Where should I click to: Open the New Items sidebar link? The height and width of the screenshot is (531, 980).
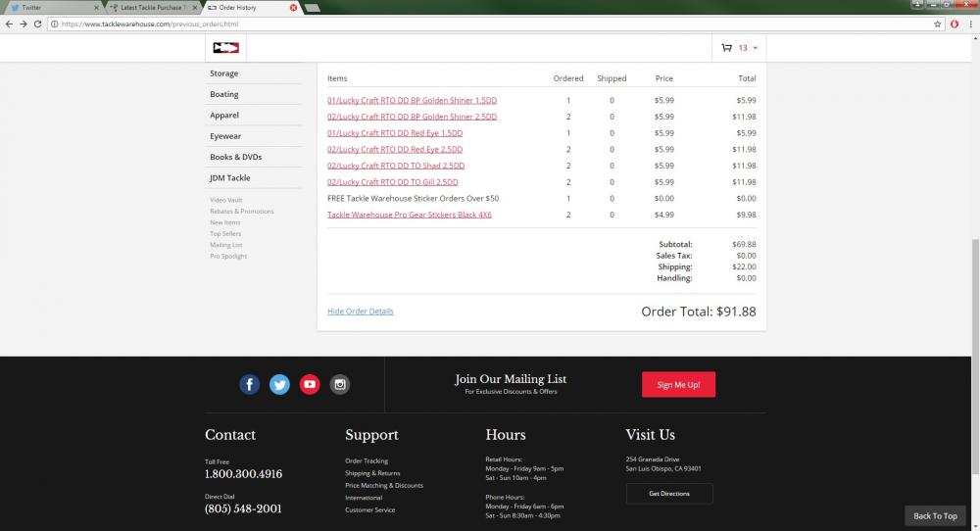(225, 222)
